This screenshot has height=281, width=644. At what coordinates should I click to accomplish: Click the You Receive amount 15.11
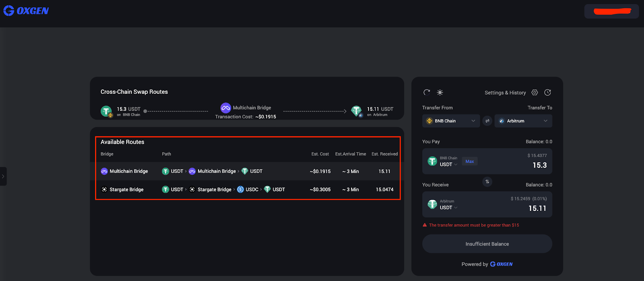(x=537, y=209)
